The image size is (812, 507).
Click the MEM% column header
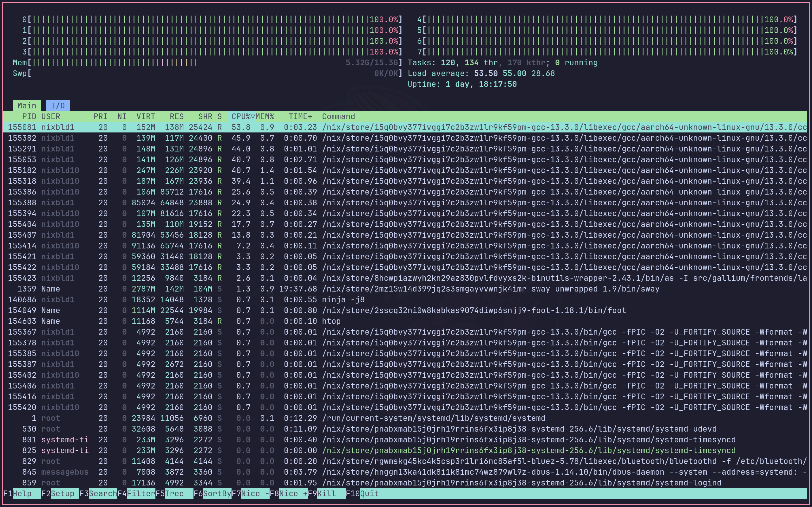[265, 116]
